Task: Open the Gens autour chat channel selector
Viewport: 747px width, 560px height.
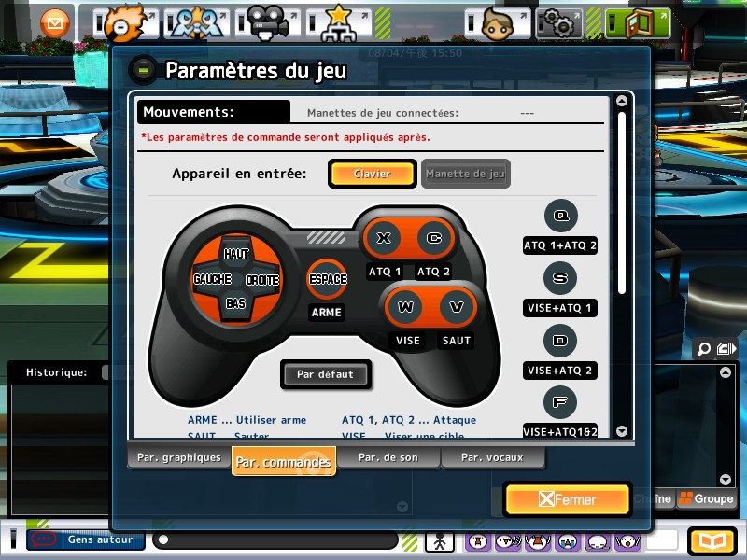Action: tap(86, 539)
